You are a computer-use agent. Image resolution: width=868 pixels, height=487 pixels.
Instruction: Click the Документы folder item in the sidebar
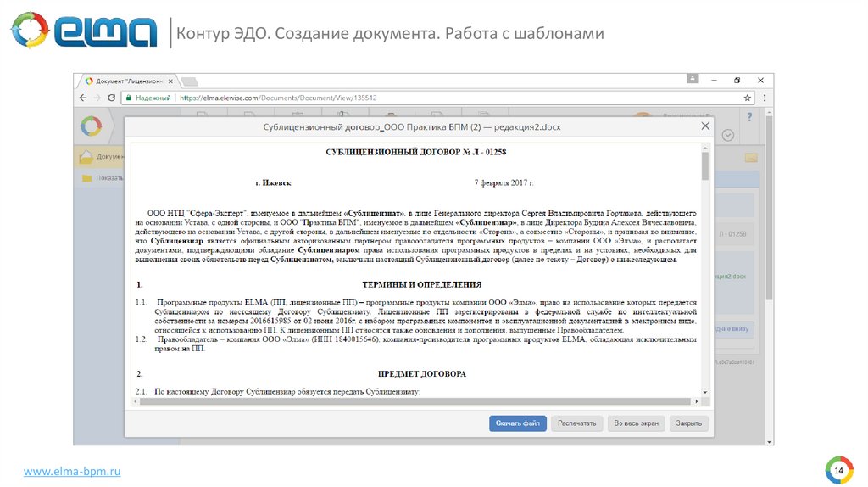click(x=101, y=157)
